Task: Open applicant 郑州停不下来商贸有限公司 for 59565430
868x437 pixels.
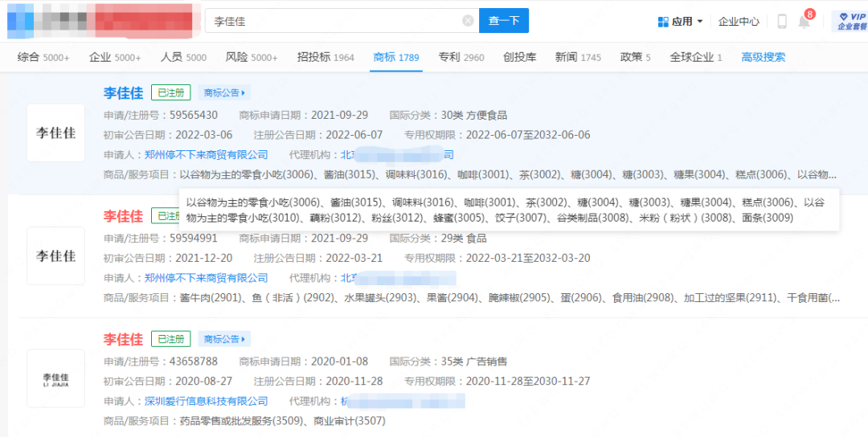Action: (206, 154)
